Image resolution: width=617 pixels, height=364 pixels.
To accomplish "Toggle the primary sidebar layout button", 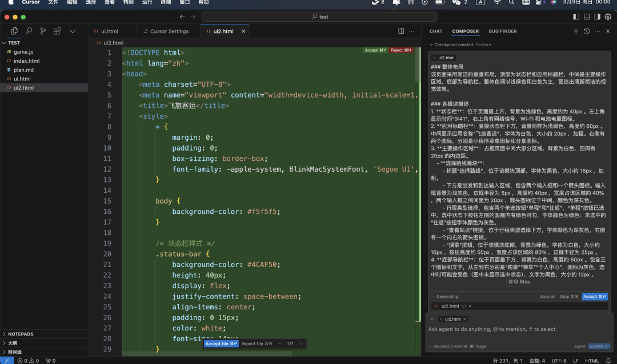I will [576, 17].
